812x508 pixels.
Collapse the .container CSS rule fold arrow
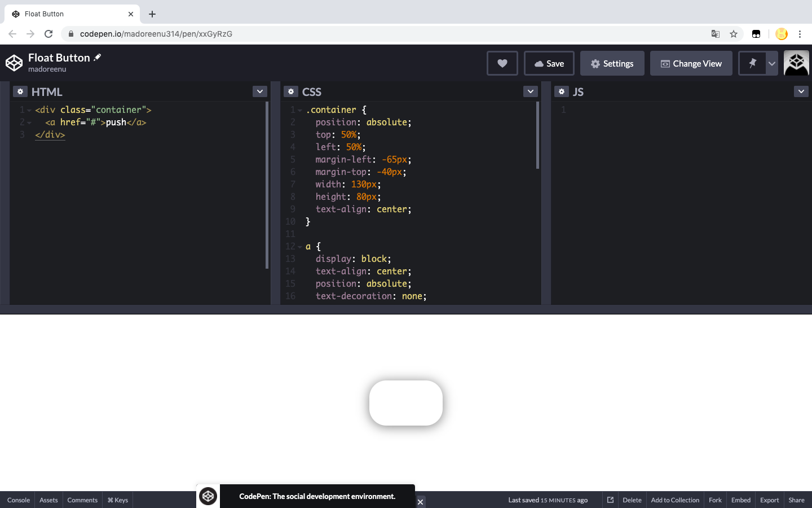[x=300, y=110]
